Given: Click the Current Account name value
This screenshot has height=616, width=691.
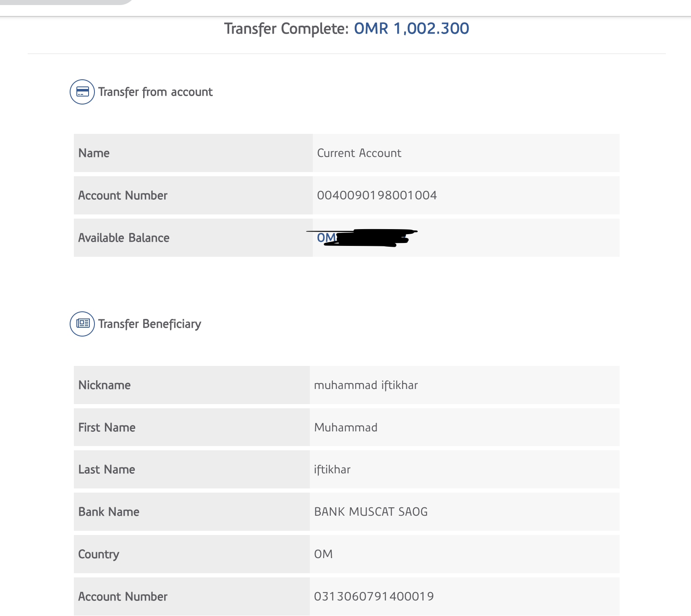Looking at the screenshot, I should click(359, 153).
